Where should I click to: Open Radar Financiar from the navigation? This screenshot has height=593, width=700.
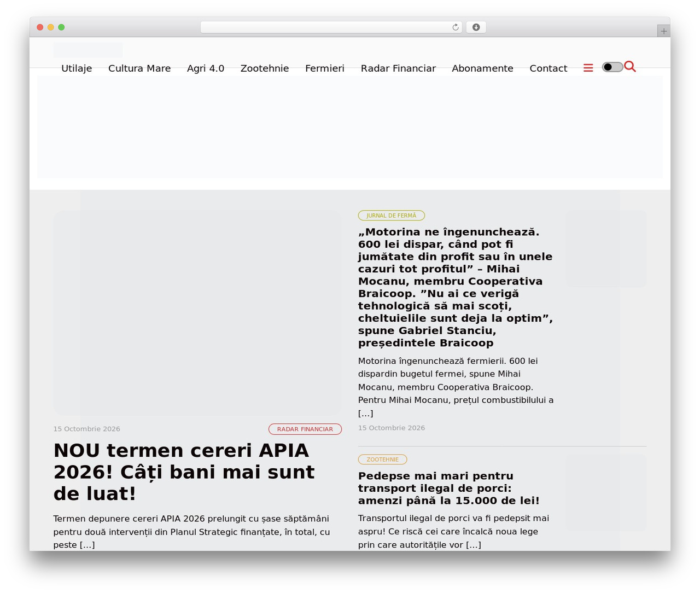398,68
